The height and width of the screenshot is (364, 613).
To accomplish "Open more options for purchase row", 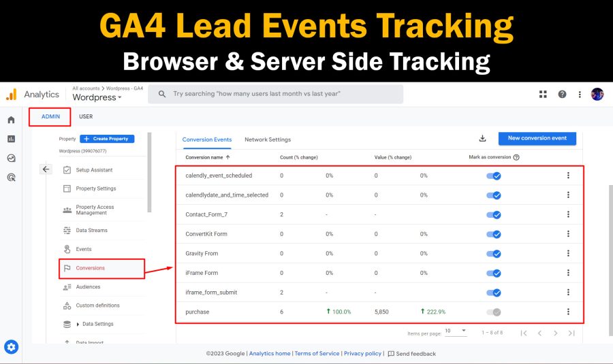I will pyautogui.click(x=568, y=312).
